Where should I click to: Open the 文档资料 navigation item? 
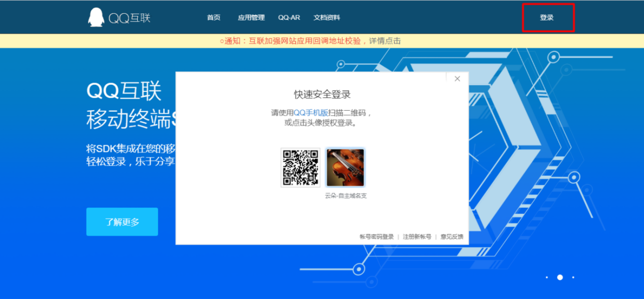327,18
